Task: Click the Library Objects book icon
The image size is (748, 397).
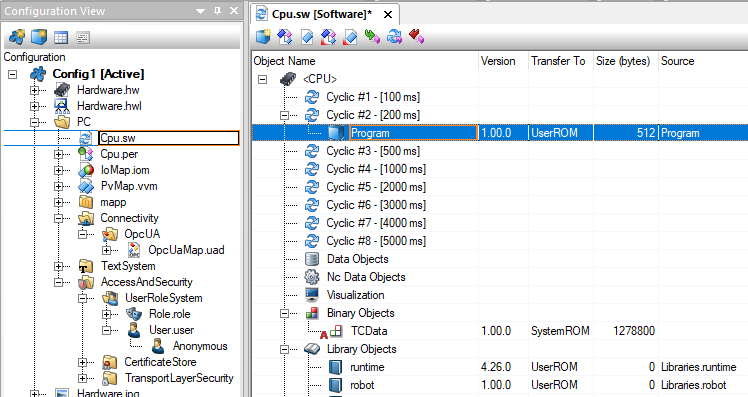Action: coord(312,349)
